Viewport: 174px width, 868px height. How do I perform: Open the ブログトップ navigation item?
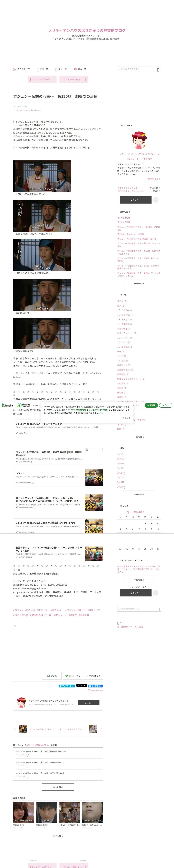pos(21,69)
